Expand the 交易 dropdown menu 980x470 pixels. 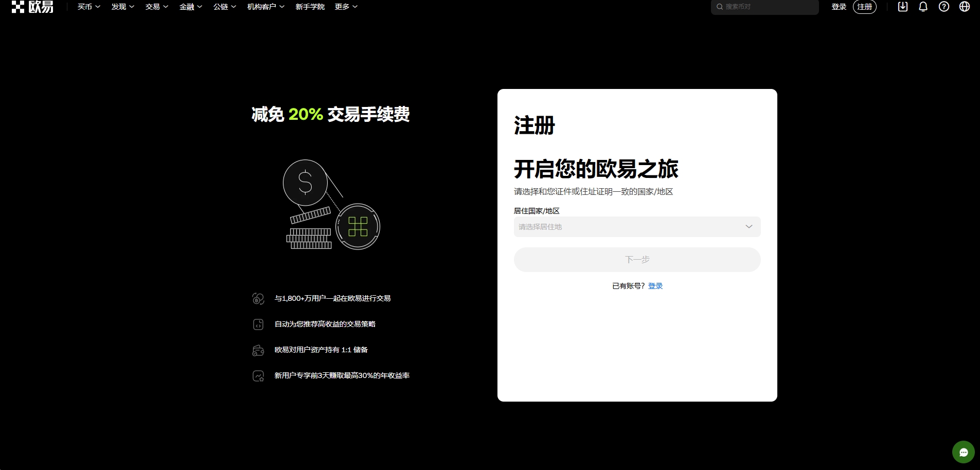[156, 7]
